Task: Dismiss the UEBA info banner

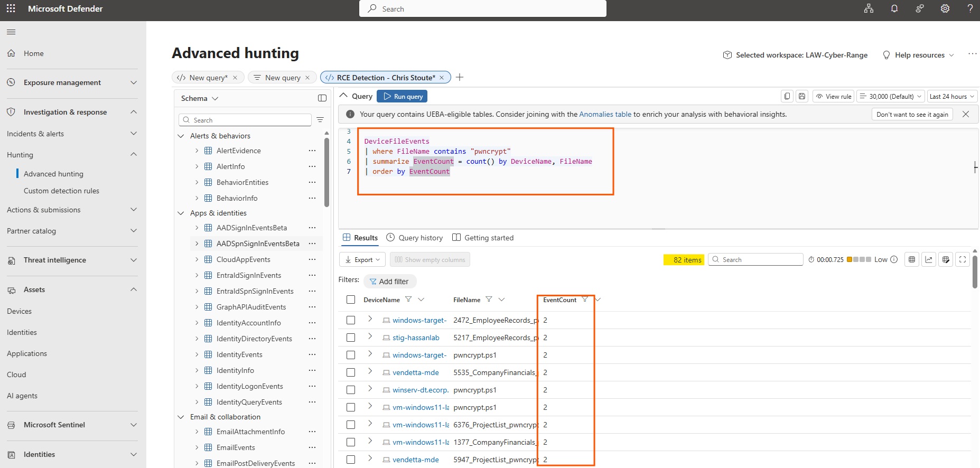Action: coord(966,114)
